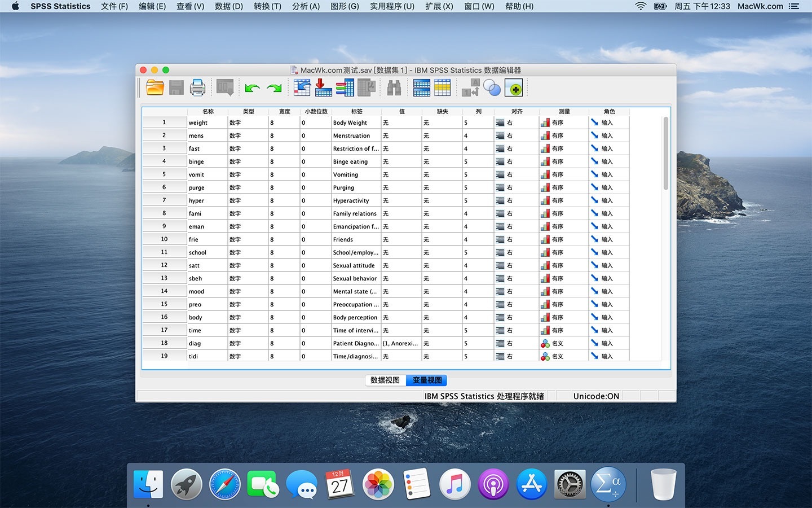This screenshot has height=508, width=812.
Task: Open measure dropdown for the diag variable
Action: tap(563, 343)
